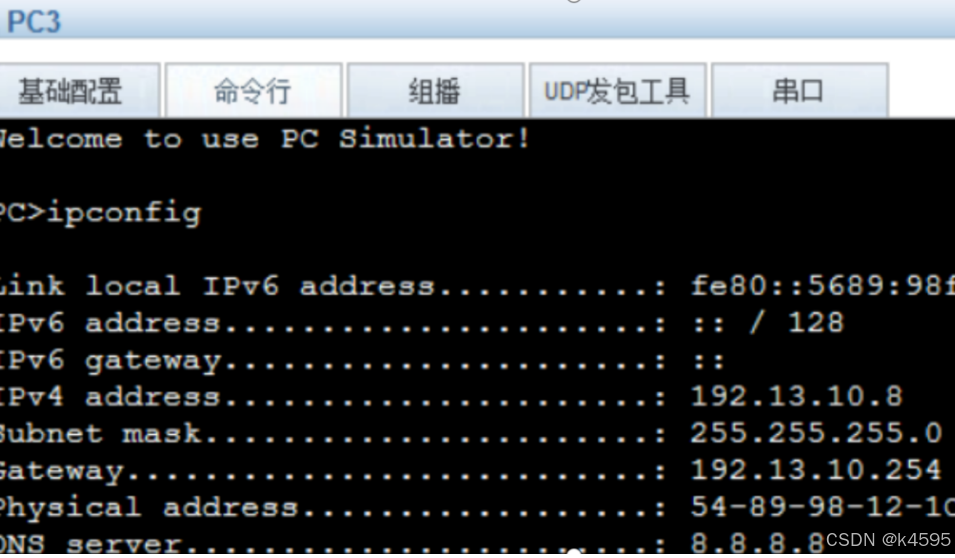Switch to the 串口 tab
This screenshot has height=558, width=955.
799,91
